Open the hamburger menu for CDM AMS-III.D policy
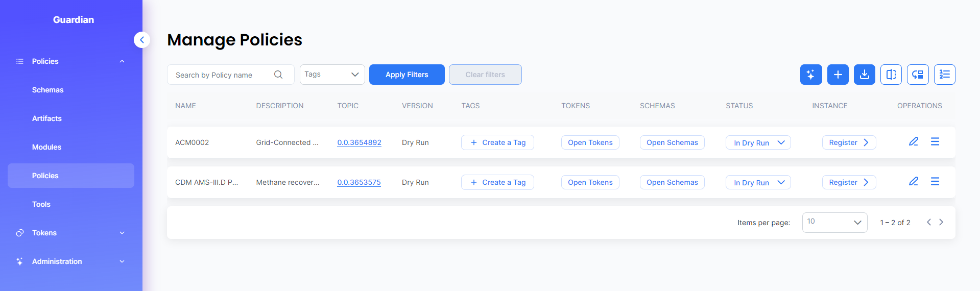Image resolution: width=980 pixels, height=291 pixels. click(x=935, y=182)
